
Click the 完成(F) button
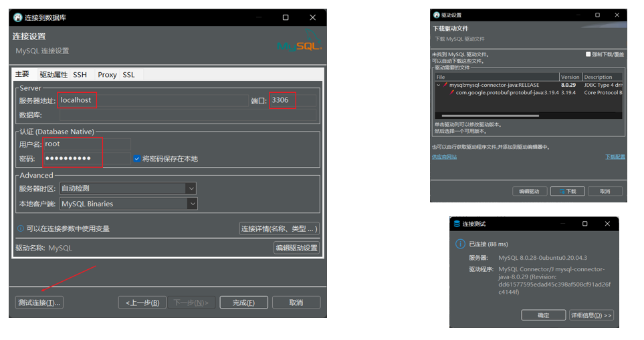[x=243, y=303]
